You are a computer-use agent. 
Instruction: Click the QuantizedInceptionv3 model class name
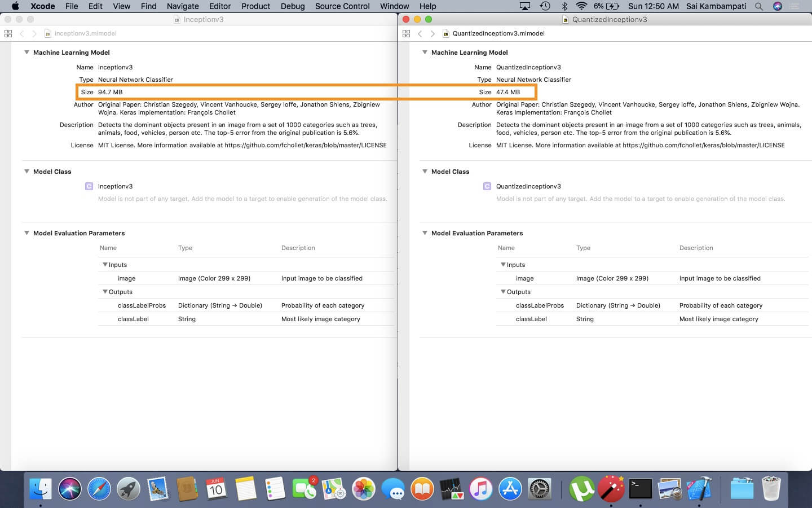(528, 186)
